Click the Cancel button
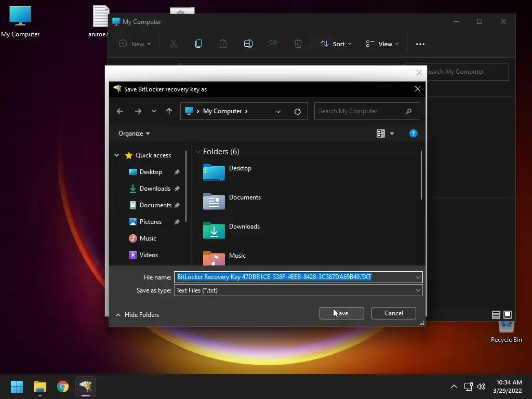 tap(394, 313)
